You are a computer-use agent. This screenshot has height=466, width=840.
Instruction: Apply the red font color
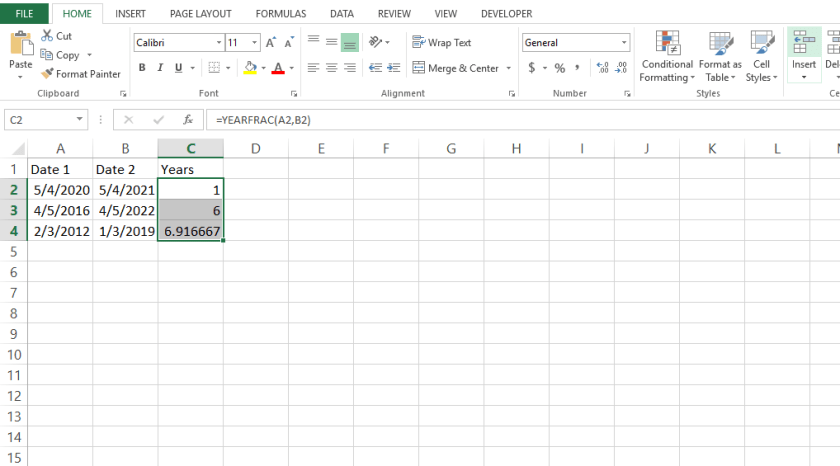coord(278,68)
